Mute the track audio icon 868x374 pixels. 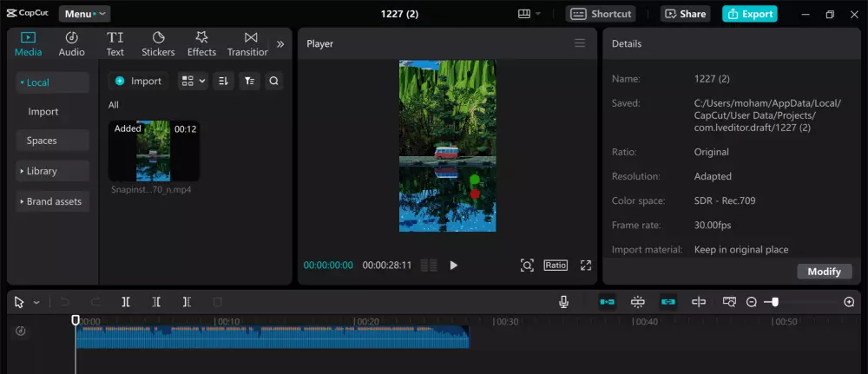point(21,331)
